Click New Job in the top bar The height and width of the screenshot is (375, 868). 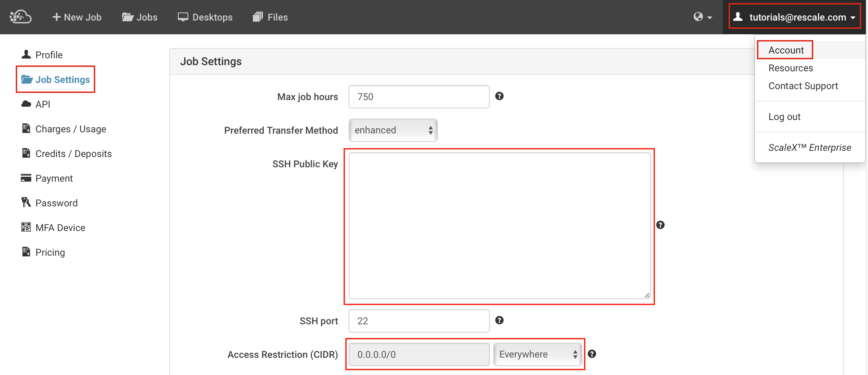coord(77,17)
